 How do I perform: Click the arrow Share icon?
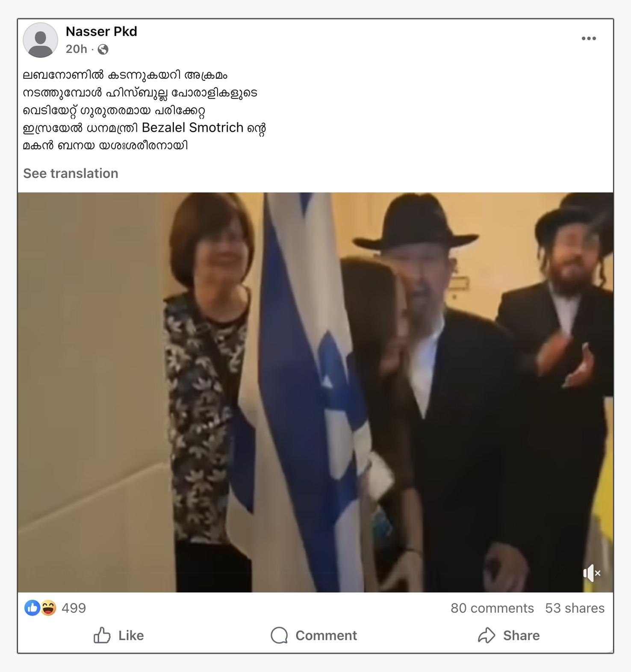(487, 635)
